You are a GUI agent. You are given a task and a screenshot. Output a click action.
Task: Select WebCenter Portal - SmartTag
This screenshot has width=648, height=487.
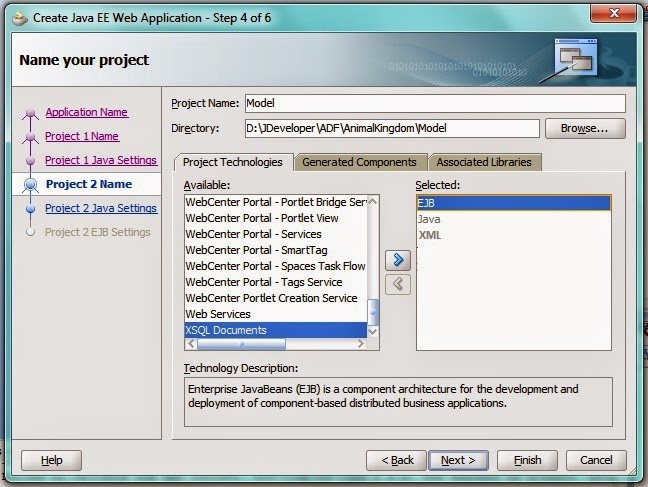click(x=276, y=251)
